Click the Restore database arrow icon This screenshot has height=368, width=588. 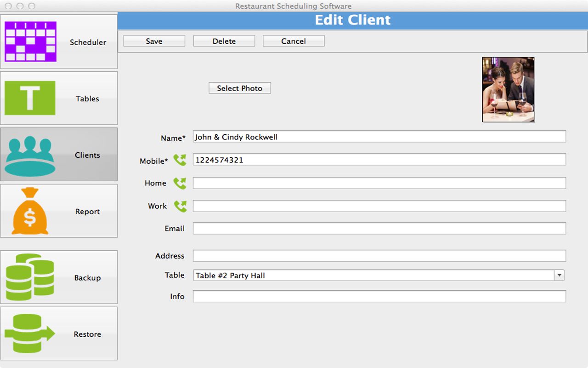pyautogui.click(x=30, y=333)
